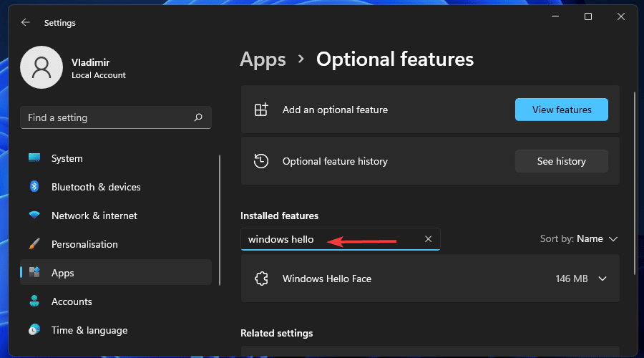The height and width of the screenshot is (358, 644).
Task: Close the Settings window
Action: (x=621, y=16)
